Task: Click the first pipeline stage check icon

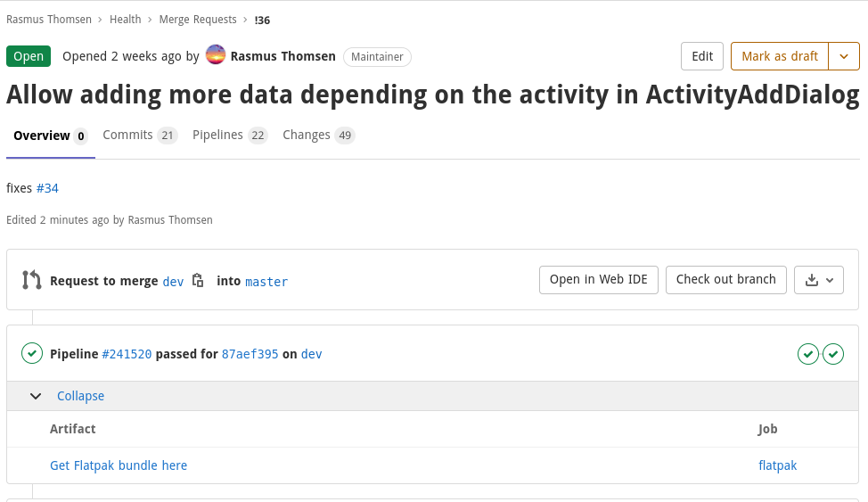Action: pyautogui.click(x=808, y=354)
